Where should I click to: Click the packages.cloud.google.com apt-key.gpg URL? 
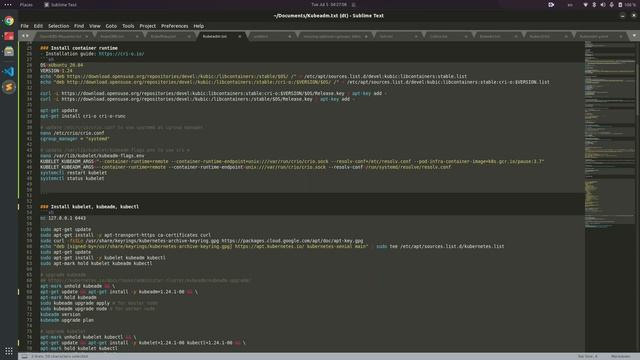click(292, 241)
